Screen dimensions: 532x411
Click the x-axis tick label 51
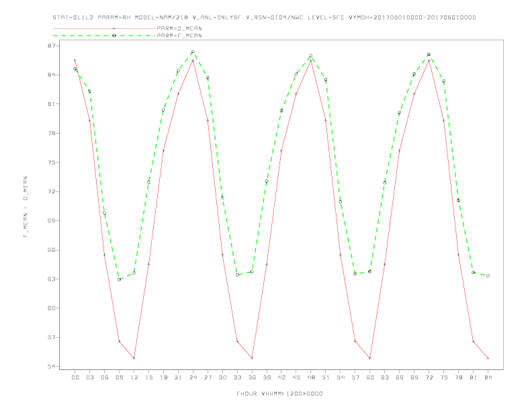point(326,377)
